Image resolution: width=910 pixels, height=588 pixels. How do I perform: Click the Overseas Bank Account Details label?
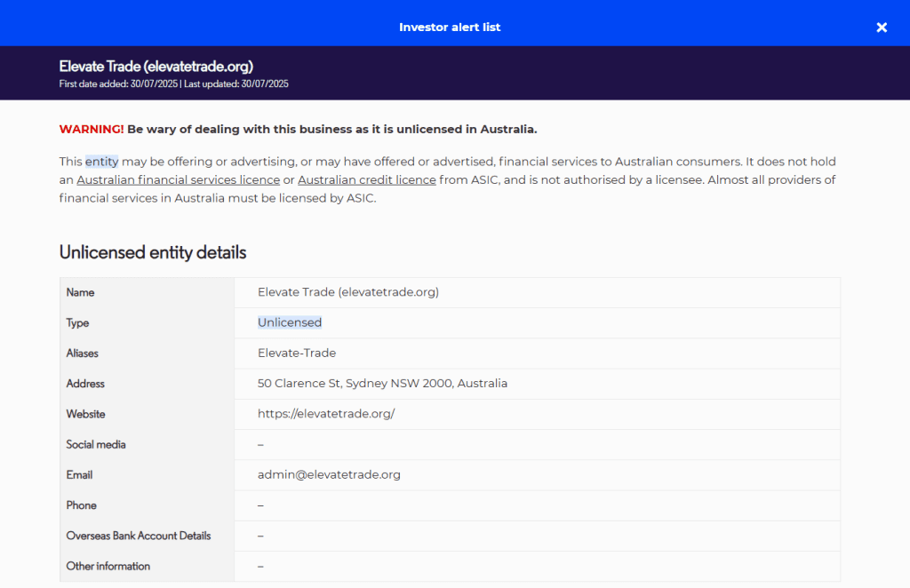tap(138, 536)
